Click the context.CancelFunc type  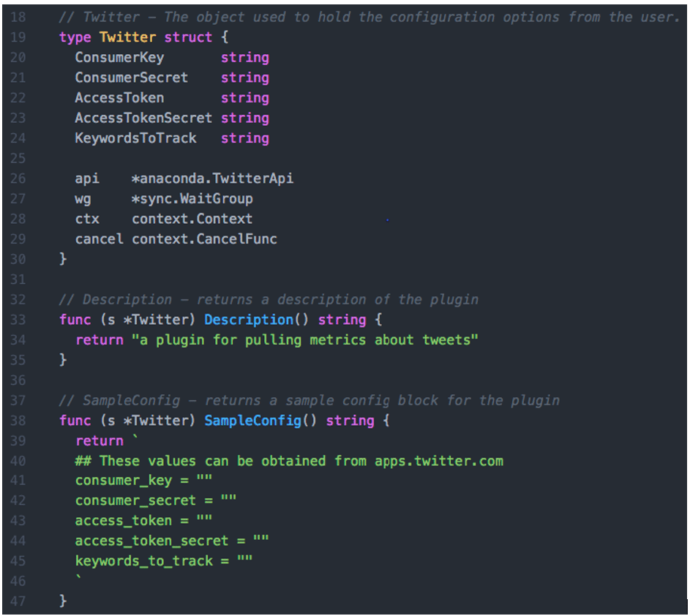205,239
